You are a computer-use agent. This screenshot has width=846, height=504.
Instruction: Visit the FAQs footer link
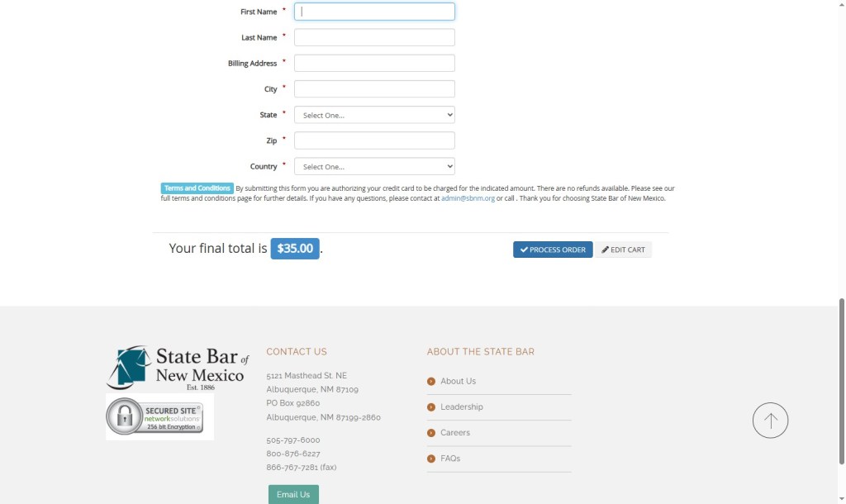tap(450, 459)
